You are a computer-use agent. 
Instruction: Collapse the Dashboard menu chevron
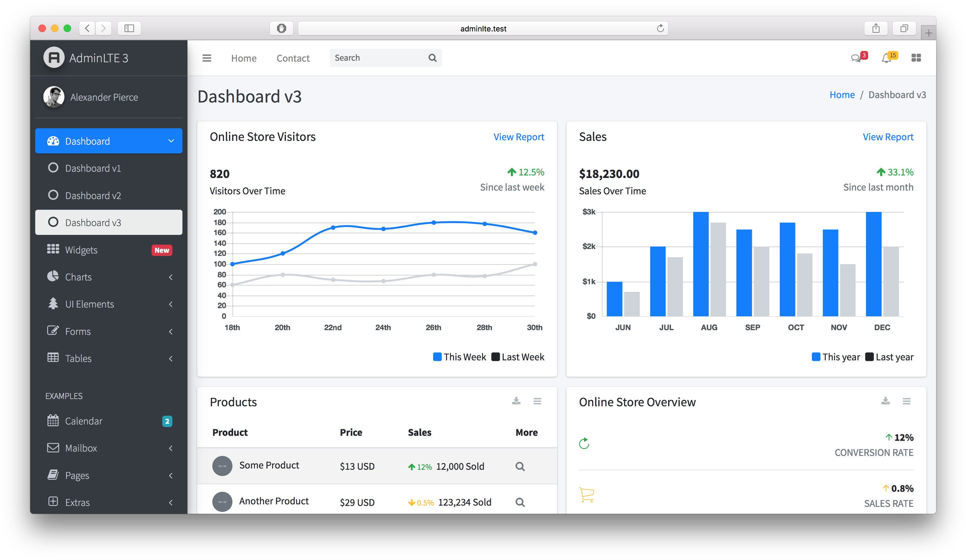171,141
